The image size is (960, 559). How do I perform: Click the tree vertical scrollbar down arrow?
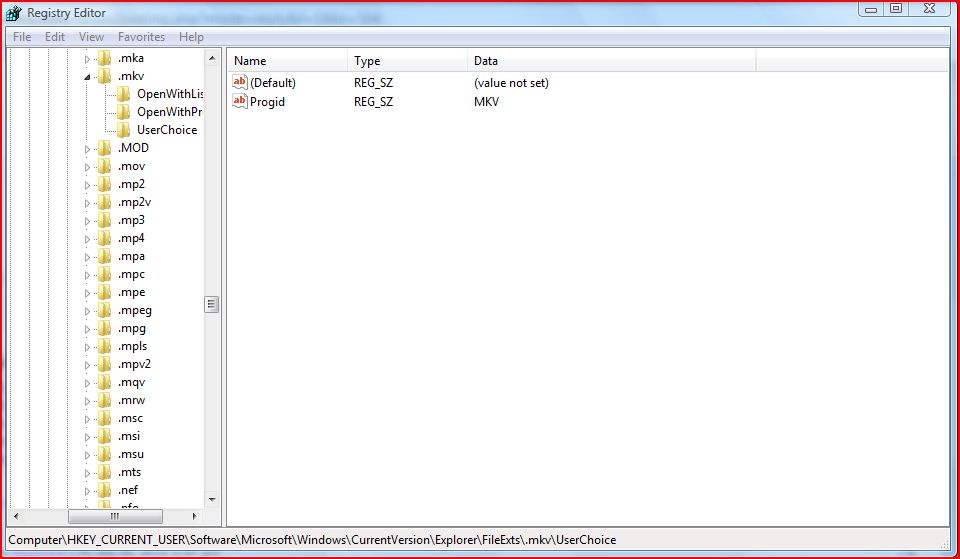212,500
